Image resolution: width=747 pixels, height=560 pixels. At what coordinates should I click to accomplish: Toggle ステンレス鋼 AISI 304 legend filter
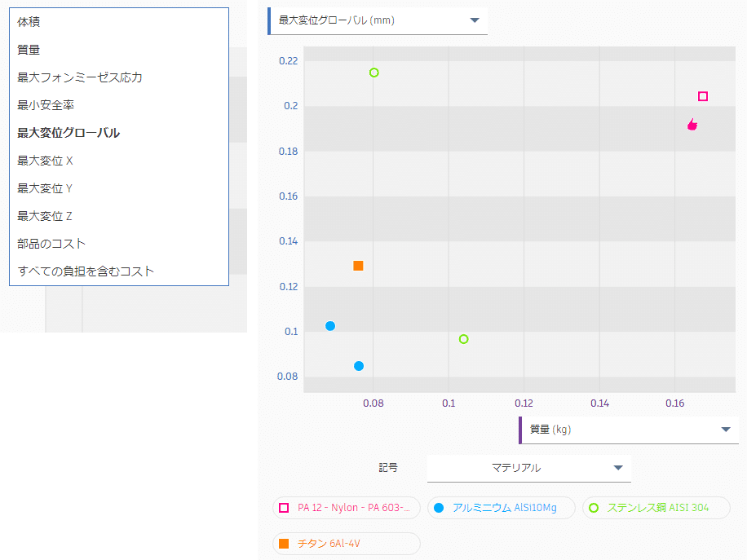pos(656,508)
